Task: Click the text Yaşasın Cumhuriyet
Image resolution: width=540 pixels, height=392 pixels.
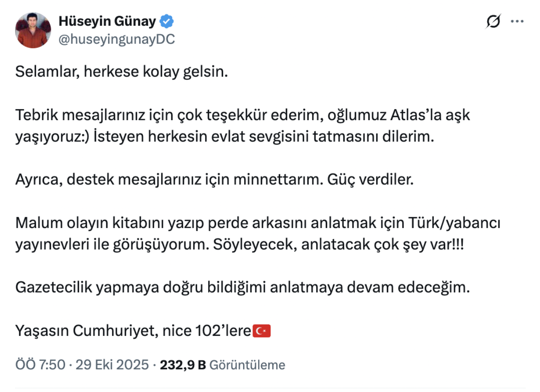Action: click(84, 331)
